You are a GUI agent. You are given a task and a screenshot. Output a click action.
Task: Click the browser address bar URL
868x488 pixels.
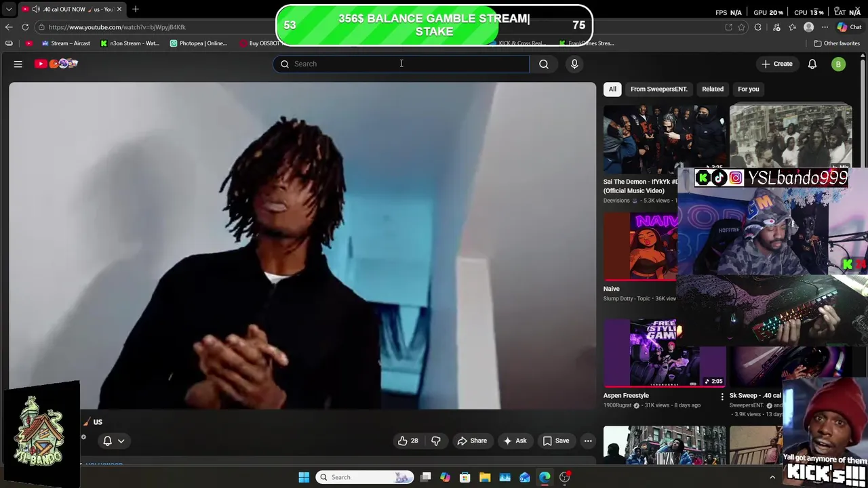[x=117, y=27]
